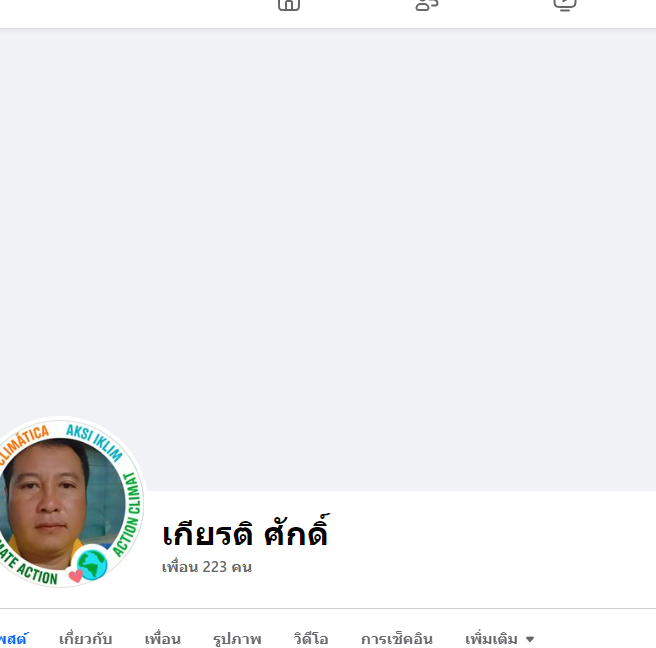Expand the เพิ่มเติม menu label

[491, 639]
